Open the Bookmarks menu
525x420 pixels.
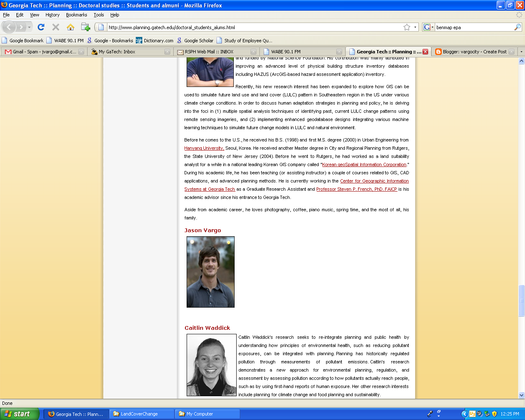[x=76, y=15]
